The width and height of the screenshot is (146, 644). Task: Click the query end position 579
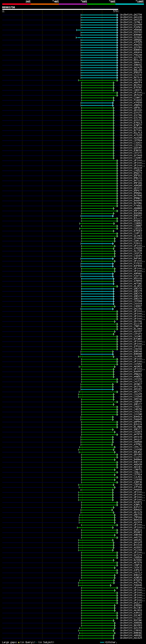tap(115, 11)
